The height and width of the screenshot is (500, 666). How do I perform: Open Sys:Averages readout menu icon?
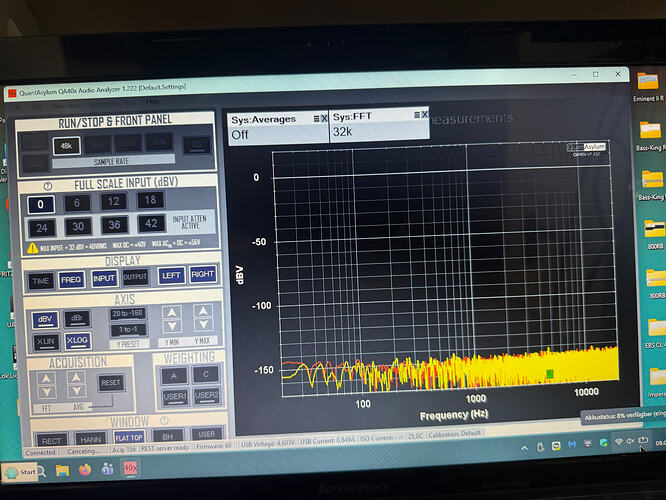[316, 119]
